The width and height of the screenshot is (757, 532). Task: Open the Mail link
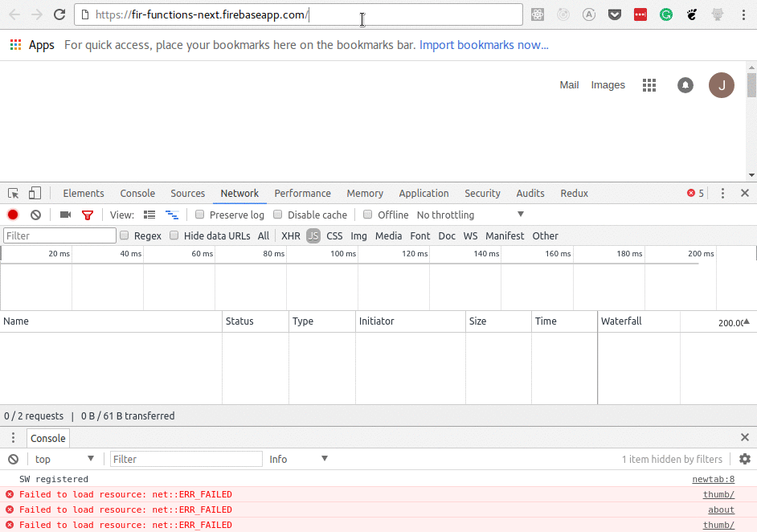[569, 85]
